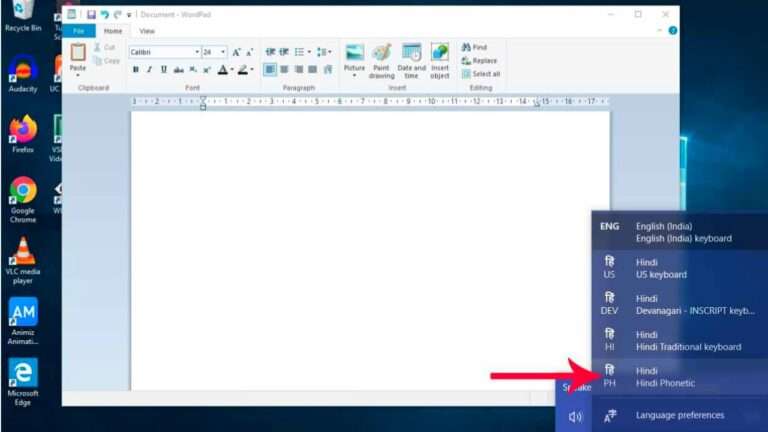The width and height of the screenshot is (768, 432).
Task: Click the Replace button
Action: tap(481, 61)
